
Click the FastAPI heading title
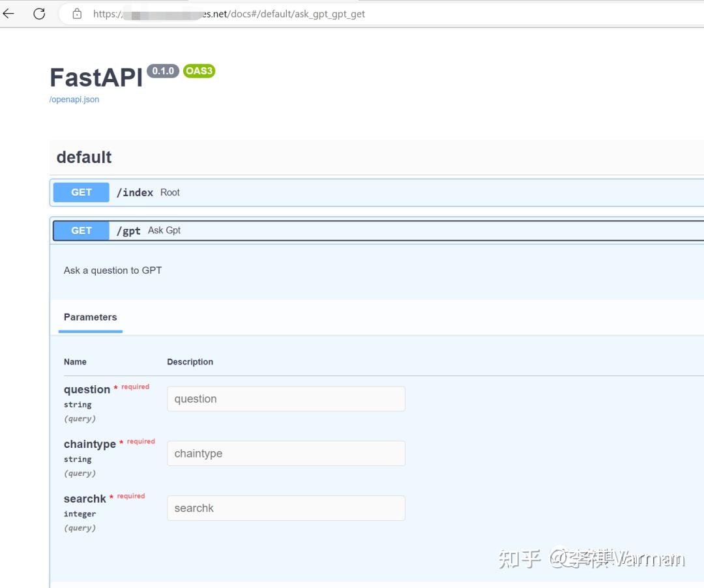coord(95,76)
